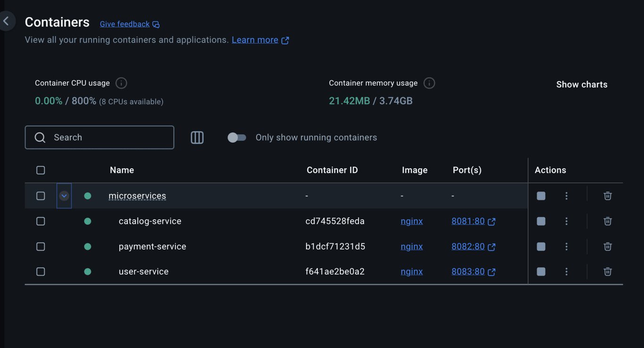Viewport: 644px width, 348px height.
Task: Collapse the microservices container group
Action: point(64,195)
